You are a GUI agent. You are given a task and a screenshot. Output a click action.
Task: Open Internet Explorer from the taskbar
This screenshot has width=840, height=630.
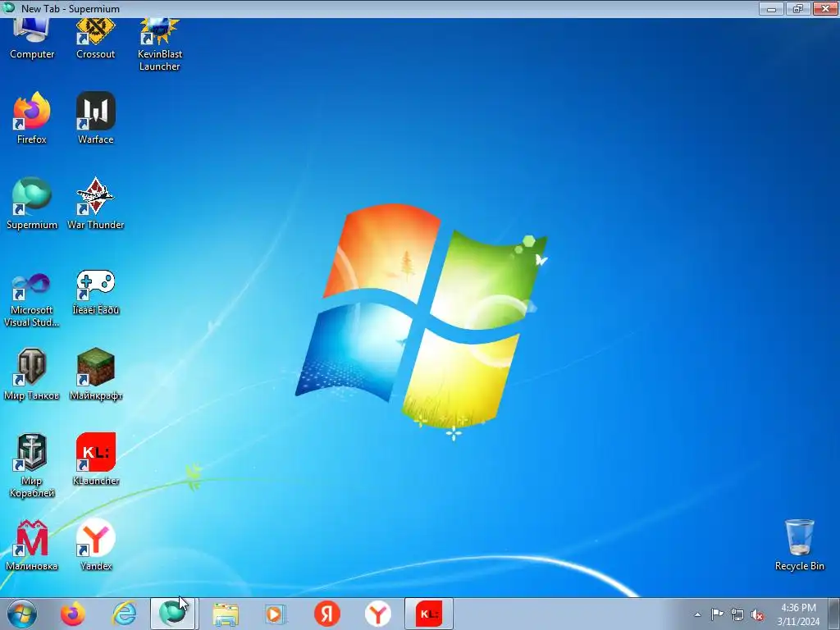tap(124, 614)
